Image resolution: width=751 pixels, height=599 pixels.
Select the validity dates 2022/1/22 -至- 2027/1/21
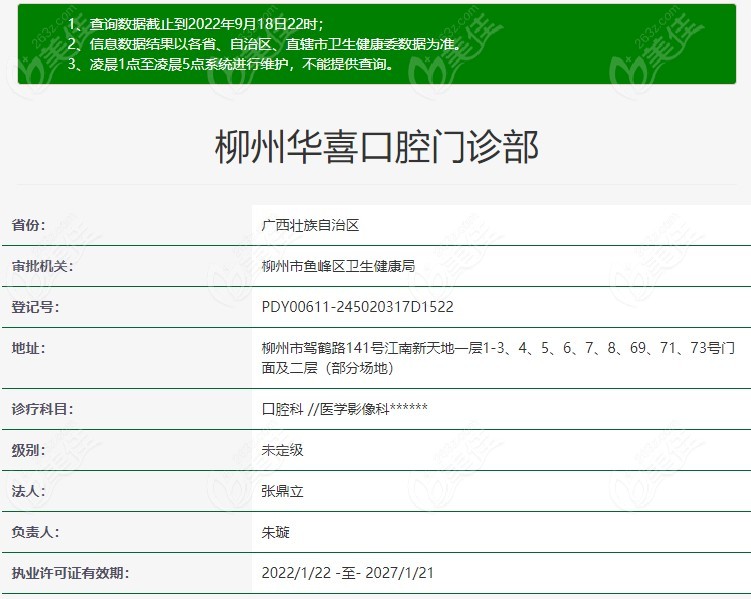coord(347,573)
